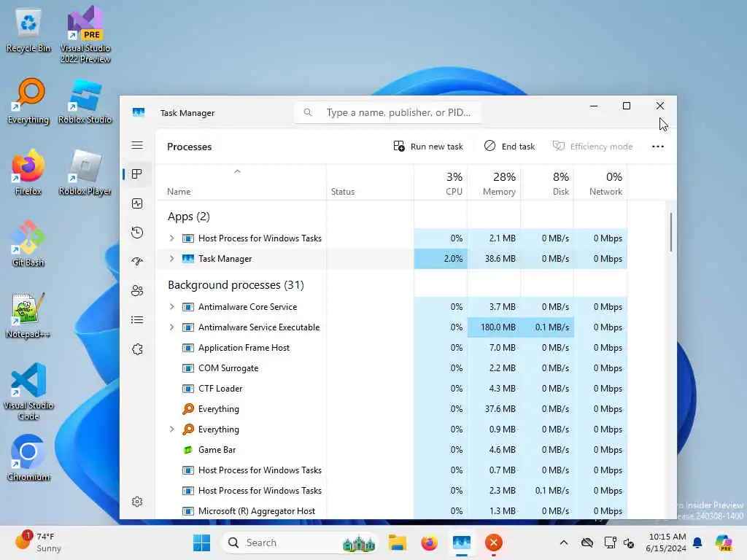Open the Performance tab icon in sidebar
Image resolution: width=747 pixels, height=560 pixels.
pyautogui.click(x=137, y=204)
